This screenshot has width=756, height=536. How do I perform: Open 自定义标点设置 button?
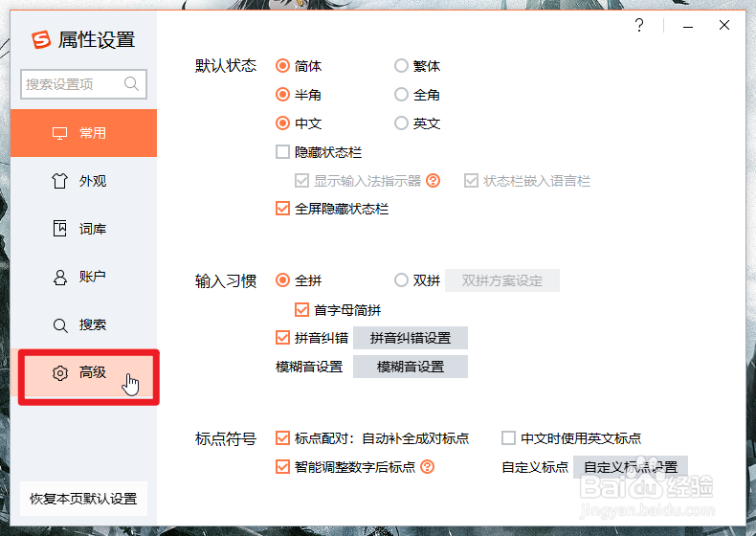[631, 467]
